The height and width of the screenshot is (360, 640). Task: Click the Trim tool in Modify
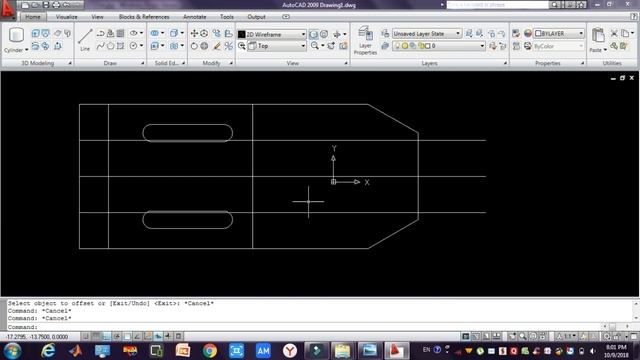click(229, 46)
